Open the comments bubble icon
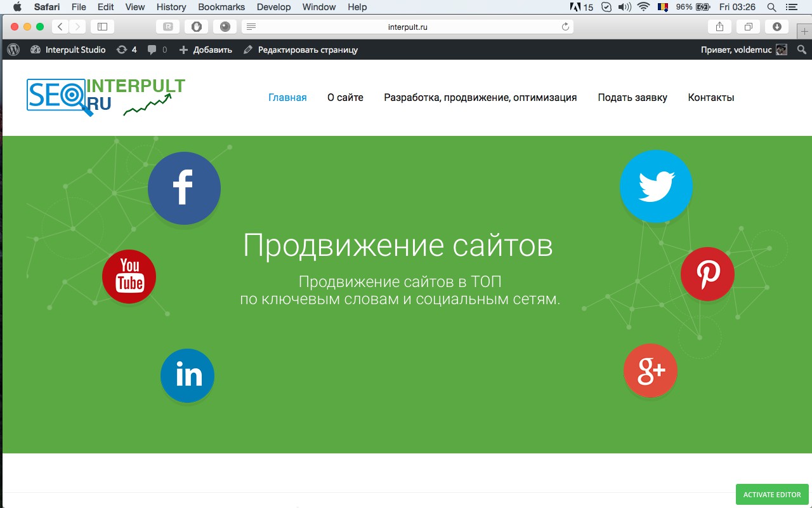The height and width of the screenshot is (508, 812). [157, 50]
